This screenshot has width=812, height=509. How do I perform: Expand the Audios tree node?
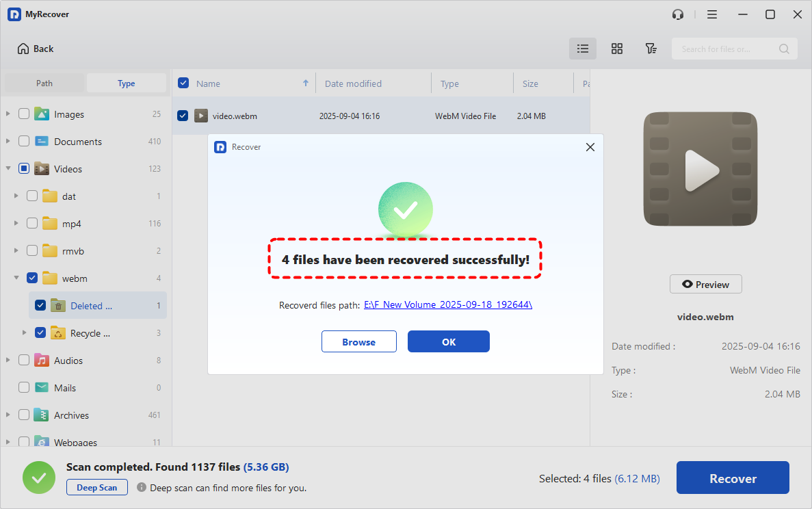(x=8, y=360)
